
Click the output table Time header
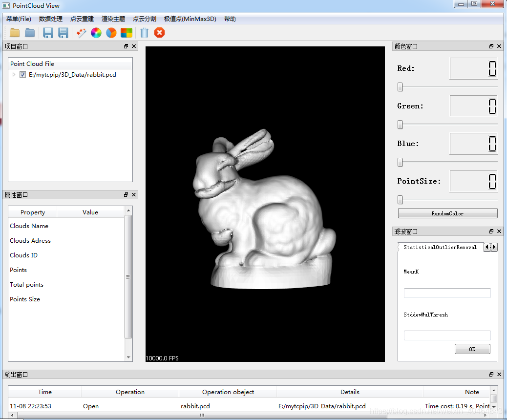click(45, 392)
